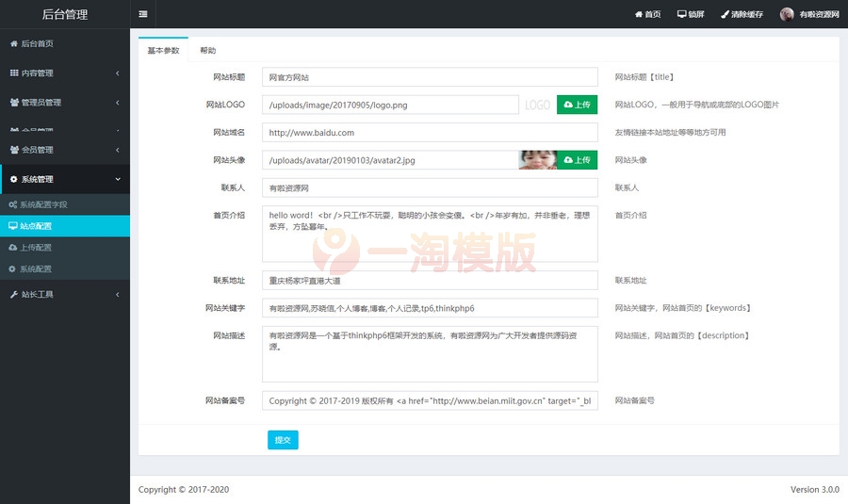Image resolution: width=848 pixels, height=504 pixels.
Task: Switch to the 帮助 tab
Action: [207, 50]
